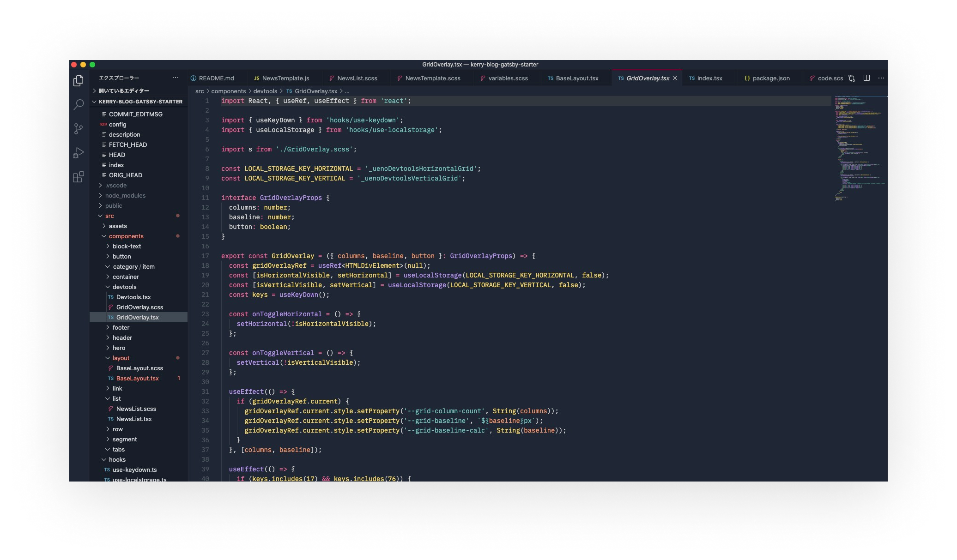Viewport: 957px width, 560px height.
Task: Open Explorer panel ellipsis actions menu
Action: point(176,78)
